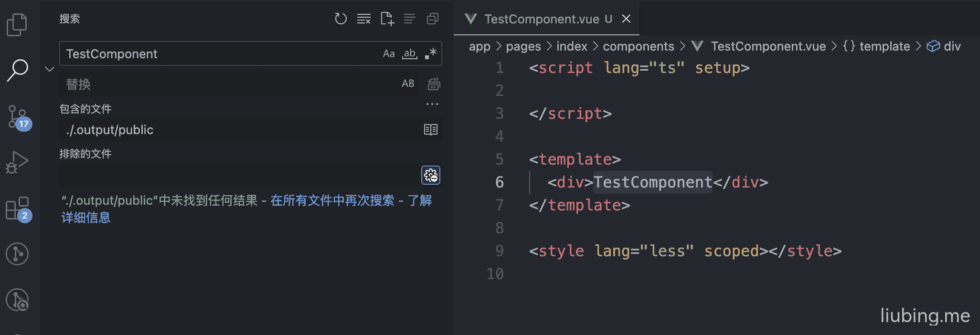Toggle use exclude settings and ignore files (gear icon)
The image size is (980, 335).
(x=431, y=175)
